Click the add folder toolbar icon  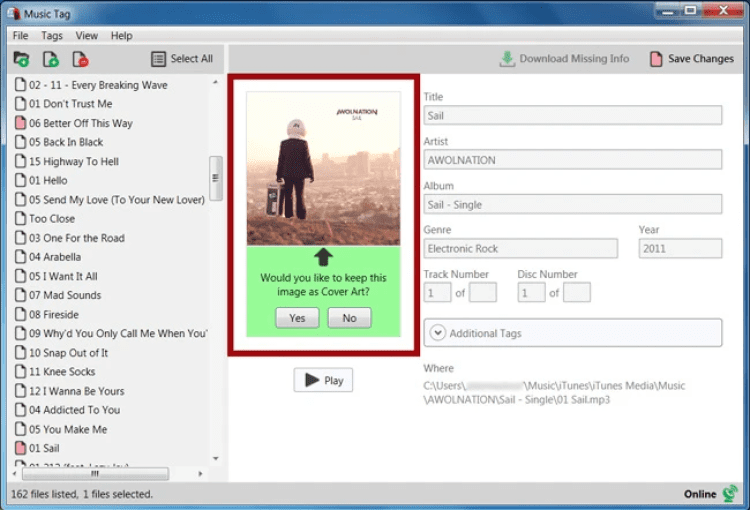click(21, 59)
